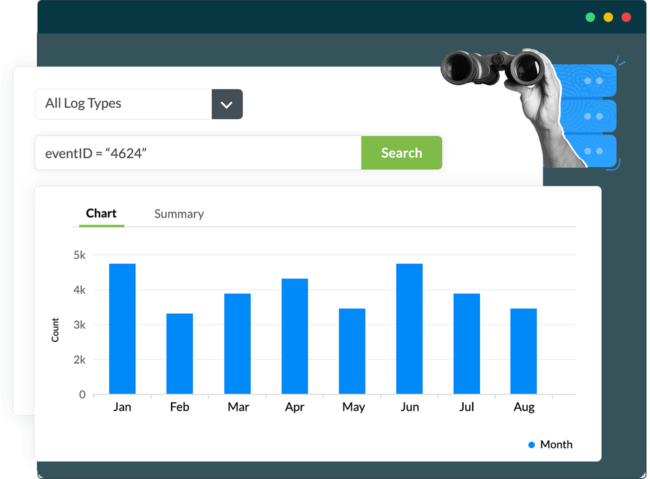Click the green Search button

(x=401, y=153)
